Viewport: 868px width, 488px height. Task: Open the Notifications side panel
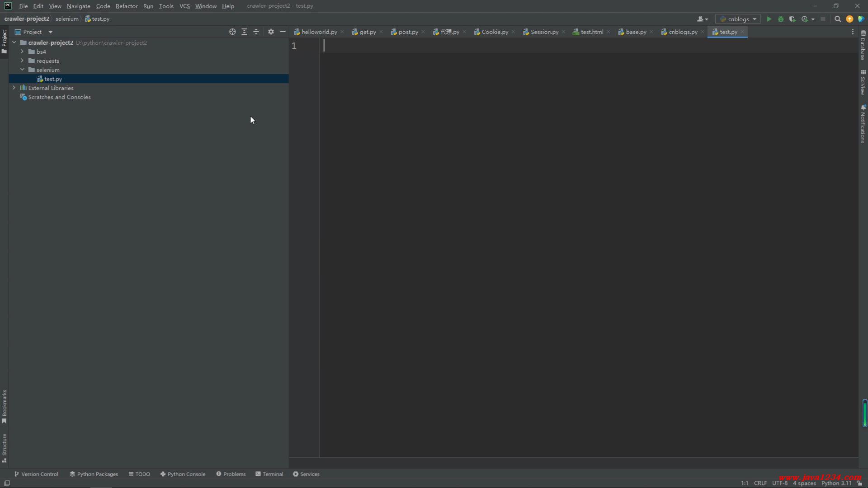(x=863, y=124)
